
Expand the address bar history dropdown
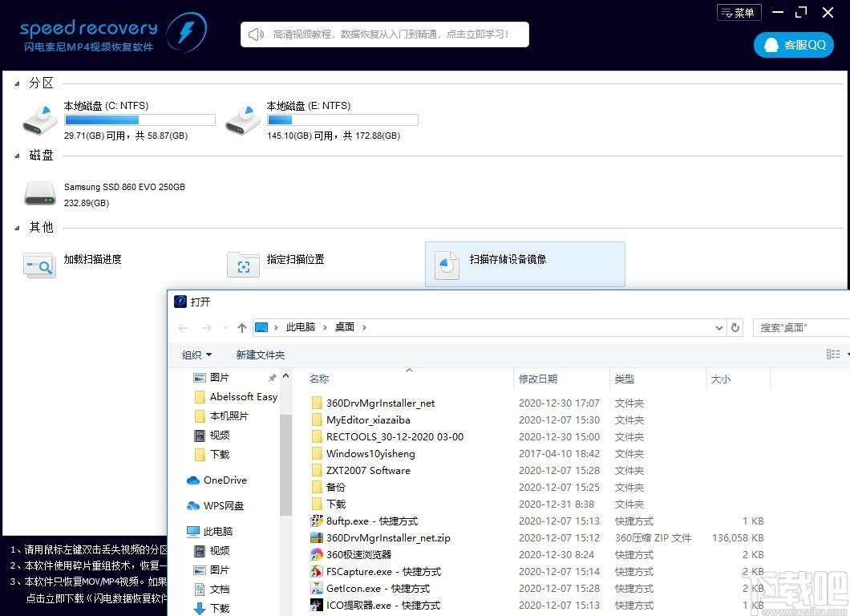coord(718,327)
